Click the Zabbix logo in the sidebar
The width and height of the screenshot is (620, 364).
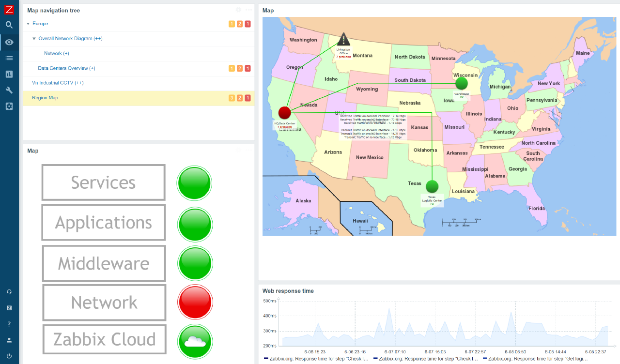[x=9, y=9]
